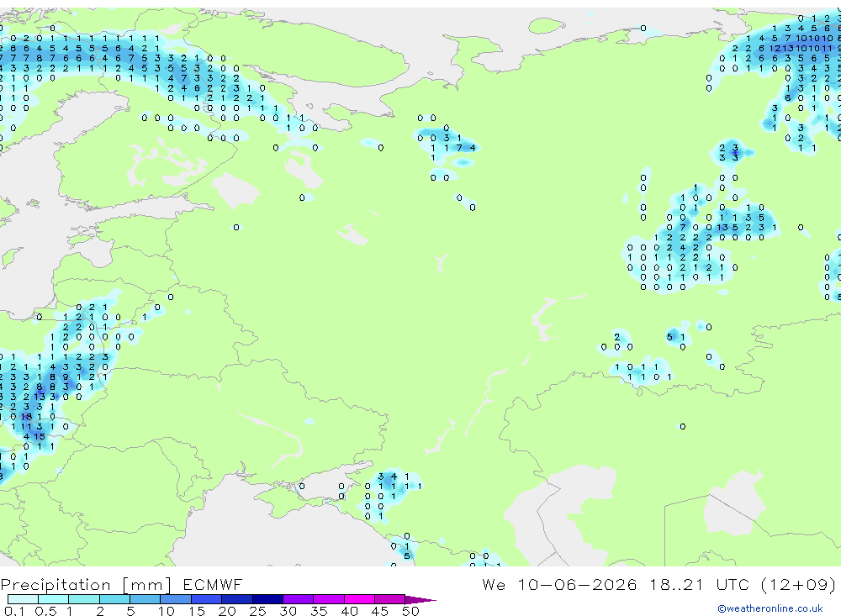Click the legend label '15'
This screenshot has width=841, height=616.
[197, 611]
